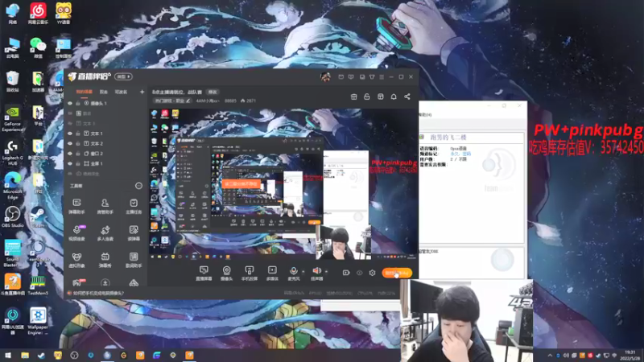Open the Logitech G HUB desktop icon

tap(12, 153)
